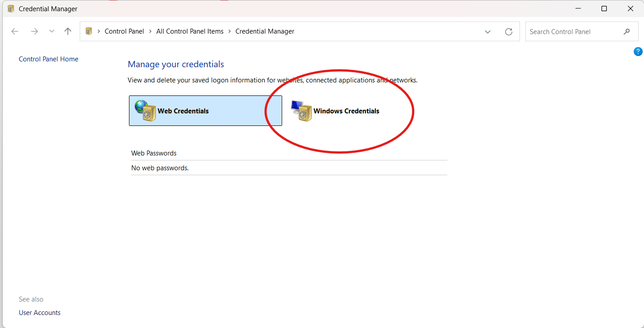The image size is (644, 328).
Task: Select the Web Credentials tile
Action: click(206, 111)
